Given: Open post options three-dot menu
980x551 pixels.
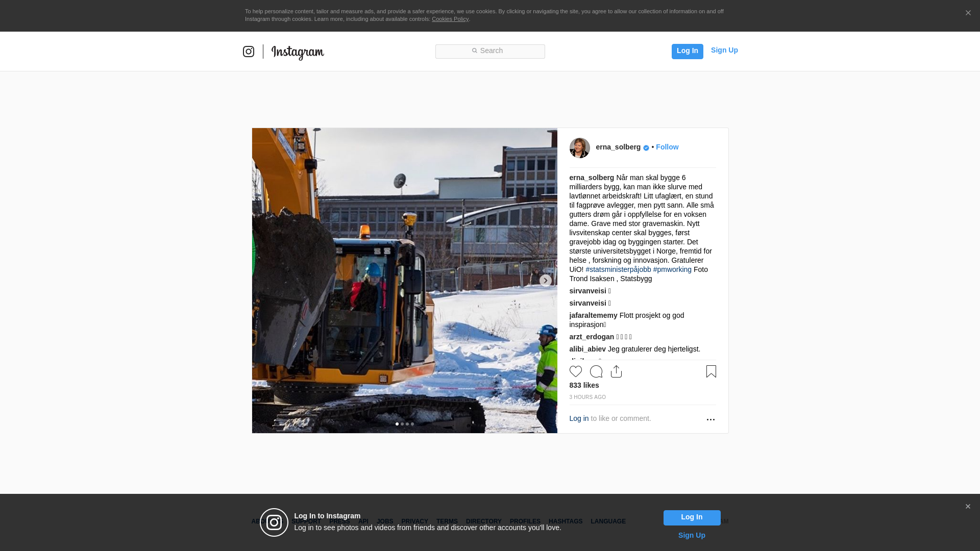Looking at the screenshot, I should point(710,419).
